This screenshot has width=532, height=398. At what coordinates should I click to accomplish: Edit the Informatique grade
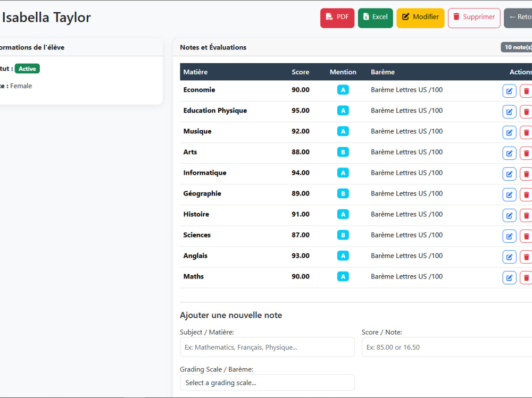pos(509,174)
